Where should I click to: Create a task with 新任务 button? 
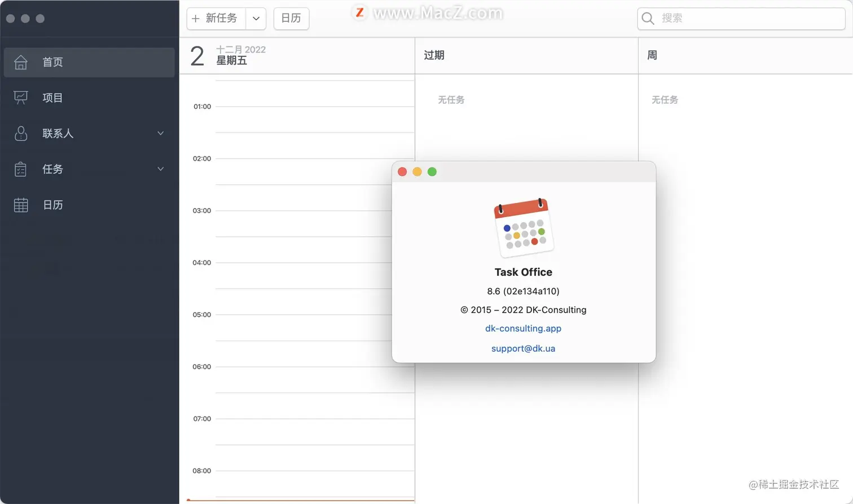[x=216, y=19]
